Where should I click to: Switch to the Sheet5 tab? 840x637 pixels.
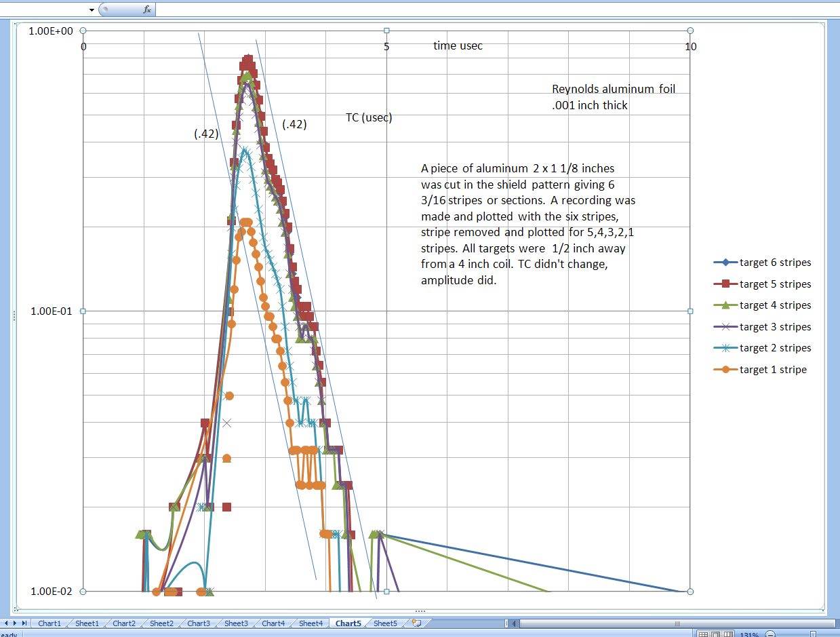point(385,623)
